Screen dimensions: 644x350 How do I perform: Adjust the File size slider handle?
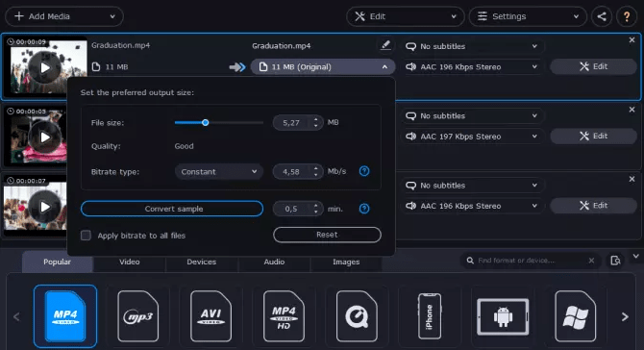(x=206, y=122)
